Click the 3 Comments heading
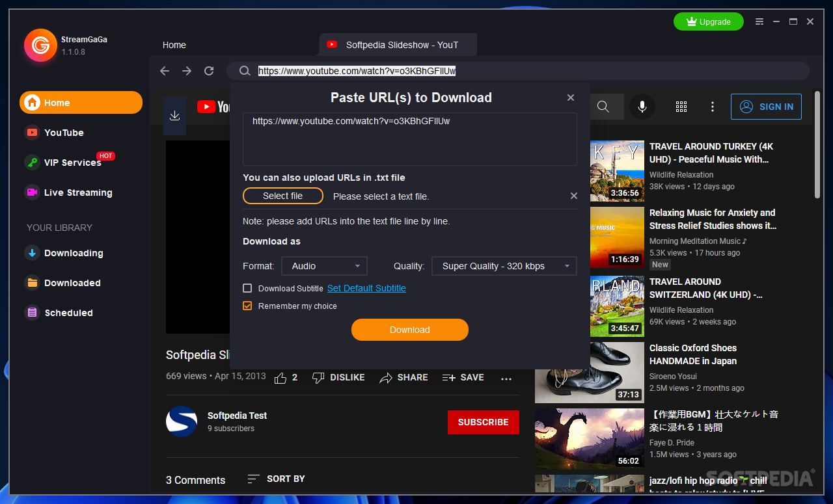The height and width of the screenshot is (504, 833). point(195,480)
